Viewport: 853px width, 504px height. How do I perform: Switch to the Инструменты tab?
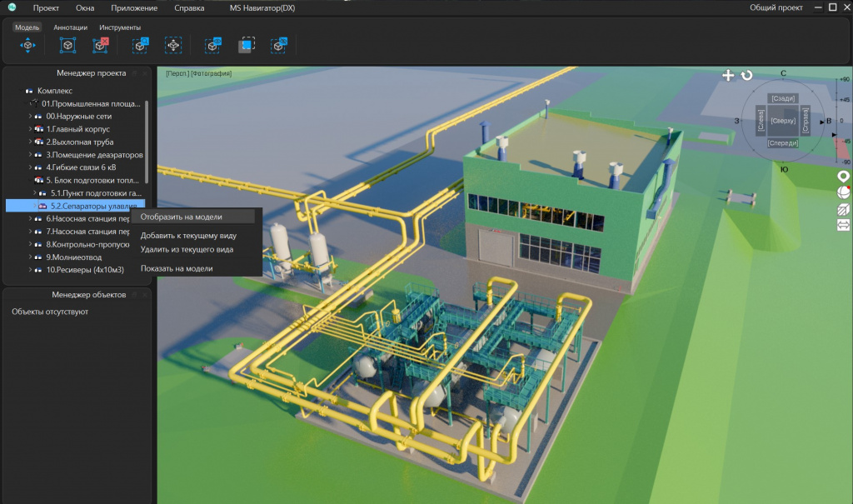coord(120,27)
